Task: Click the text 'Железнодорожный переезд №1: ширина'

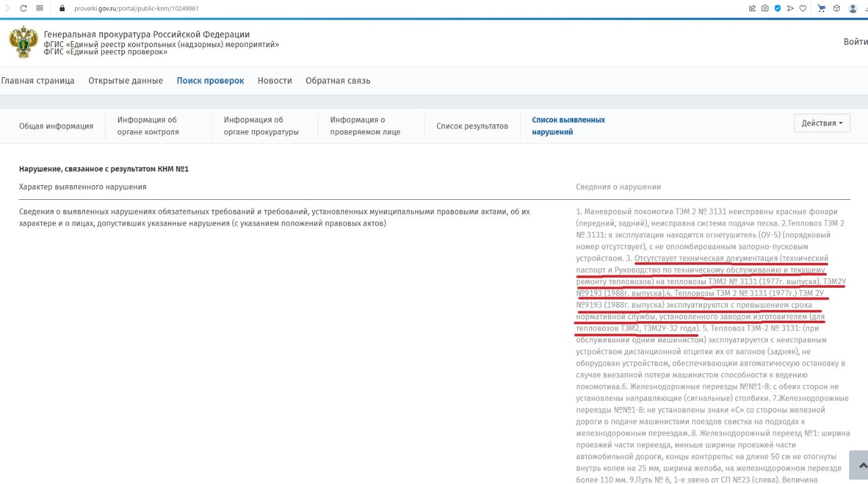Action: click(775, 433)
